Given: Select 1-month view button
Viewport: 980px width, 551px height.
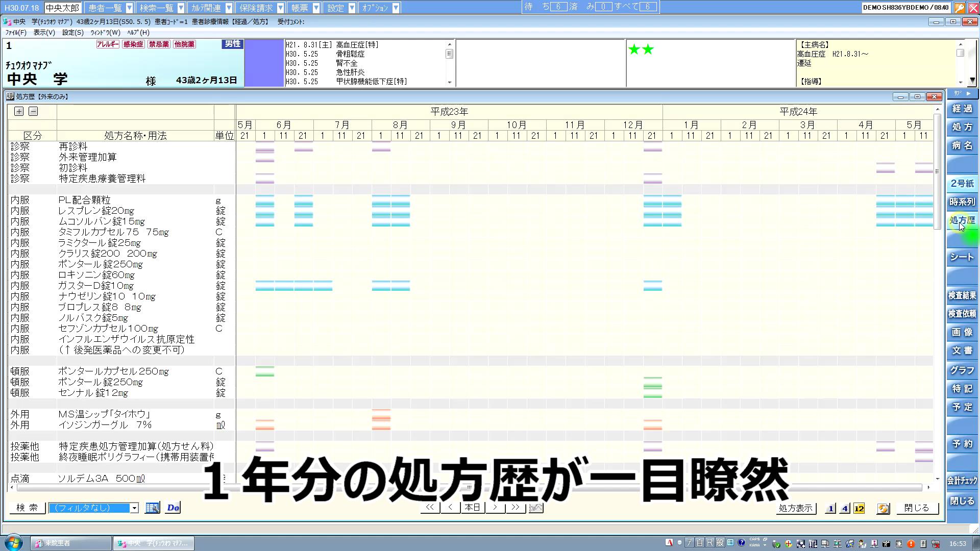Looking at the screenshot, I should tap(830, 508).
